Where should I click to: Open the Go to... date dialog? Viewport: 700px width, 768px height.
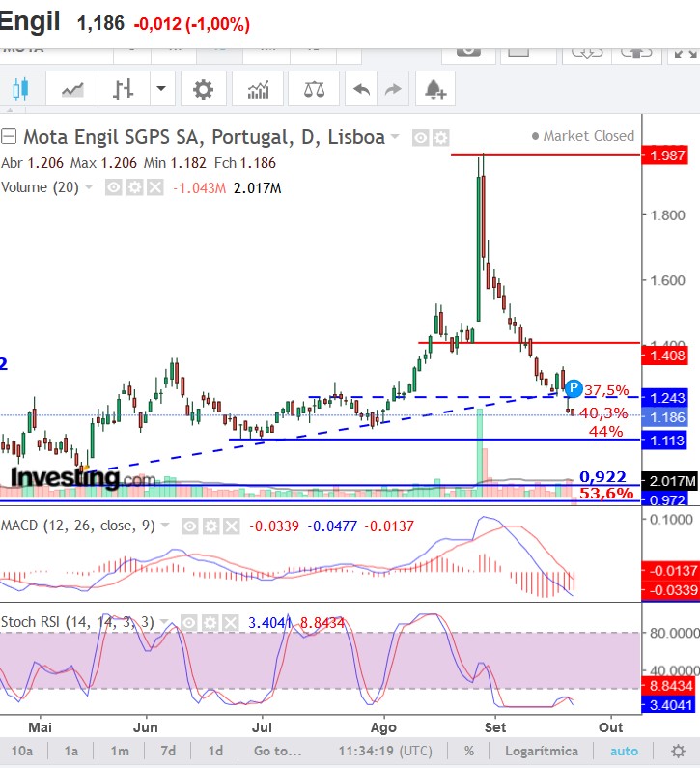[277, 751]
